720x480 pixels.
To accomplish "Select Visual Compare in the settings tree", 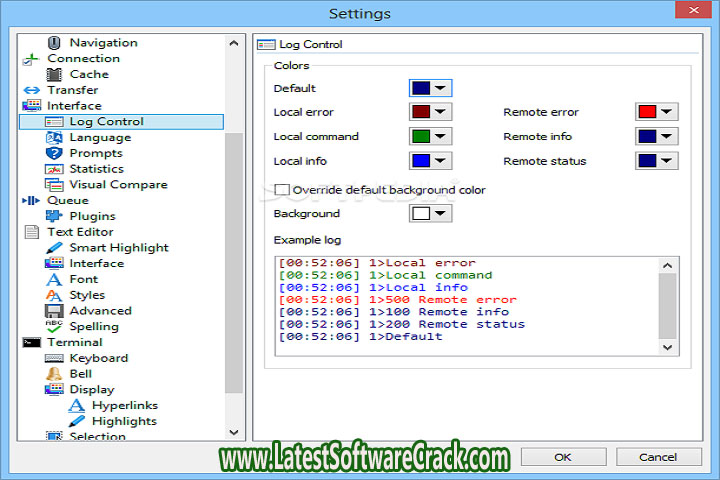I will [118, 185].
